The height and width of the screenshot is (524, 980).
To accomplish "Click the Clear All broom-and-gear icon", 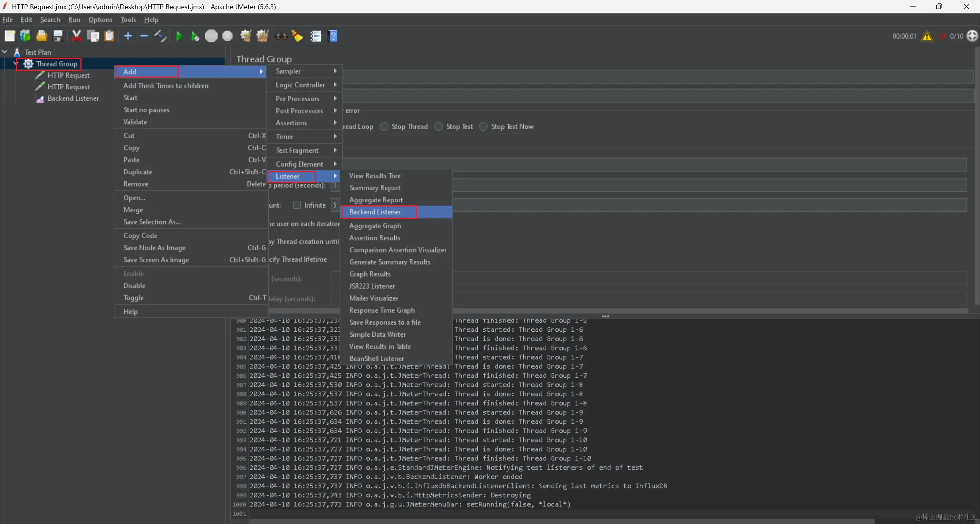I will coord(262,36).
